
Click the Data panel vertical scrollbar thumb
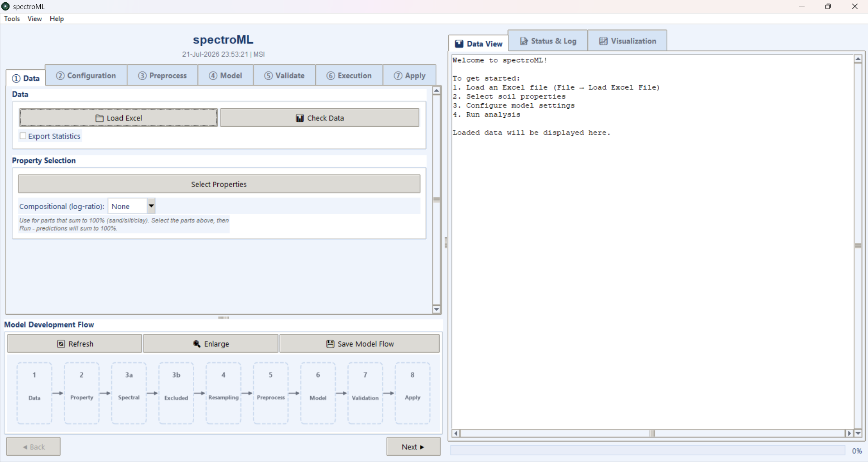[x=436, y=200]
